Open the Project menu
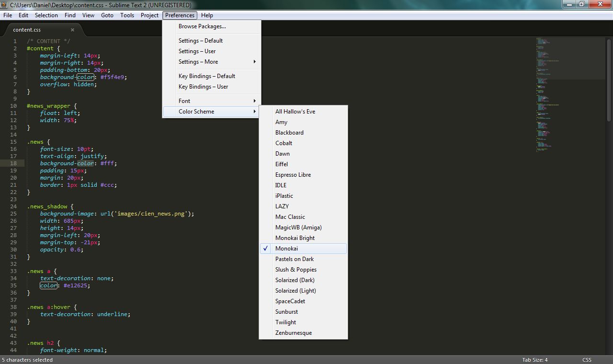613x364 pixels. (x=150, y=15)
